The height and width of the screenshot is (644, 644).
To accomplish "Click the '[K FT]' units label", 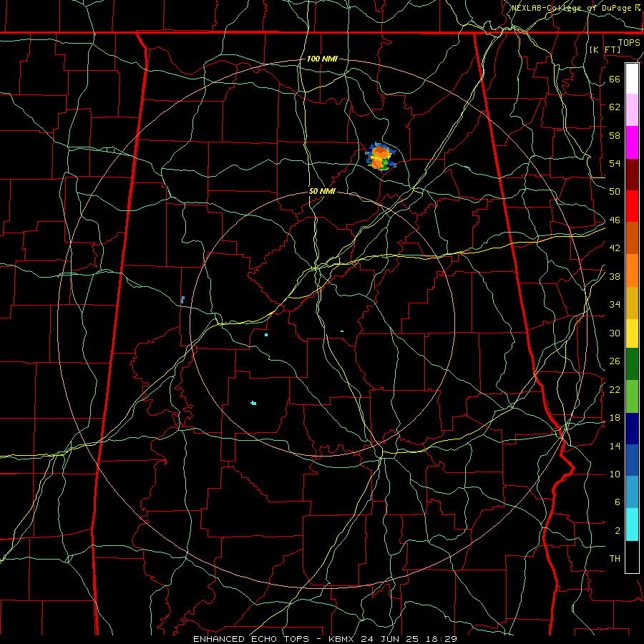I will [605, 50].
